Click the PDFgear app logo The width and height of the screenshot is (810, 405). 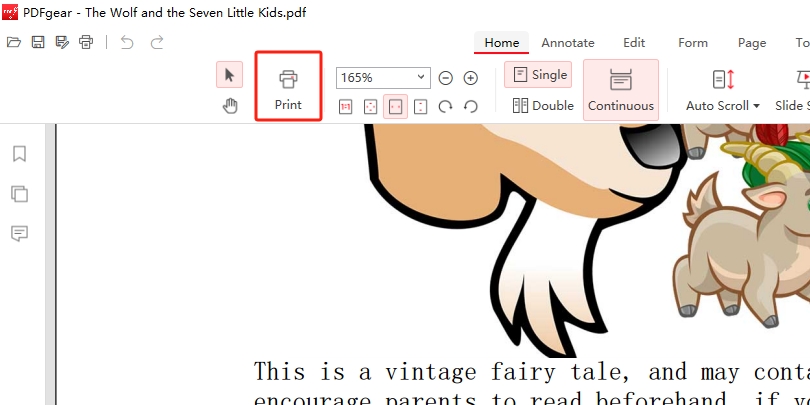point(10,12)
